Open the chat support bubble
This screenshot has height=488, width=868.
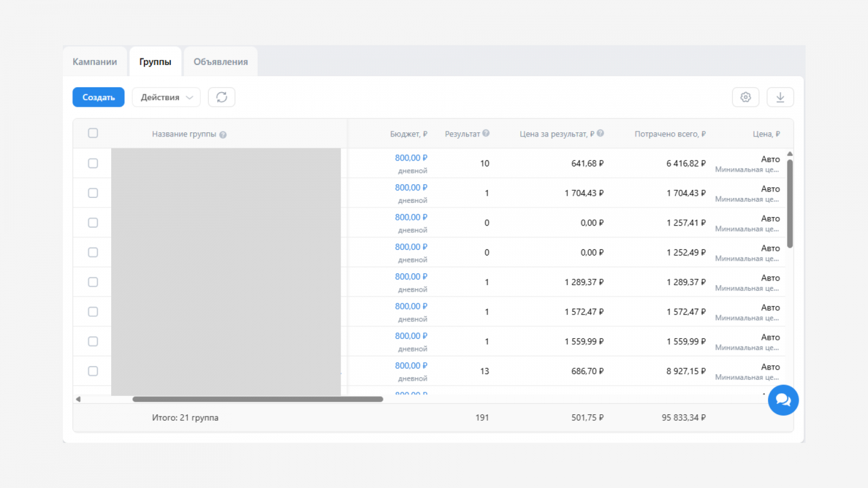pos(783,400)
